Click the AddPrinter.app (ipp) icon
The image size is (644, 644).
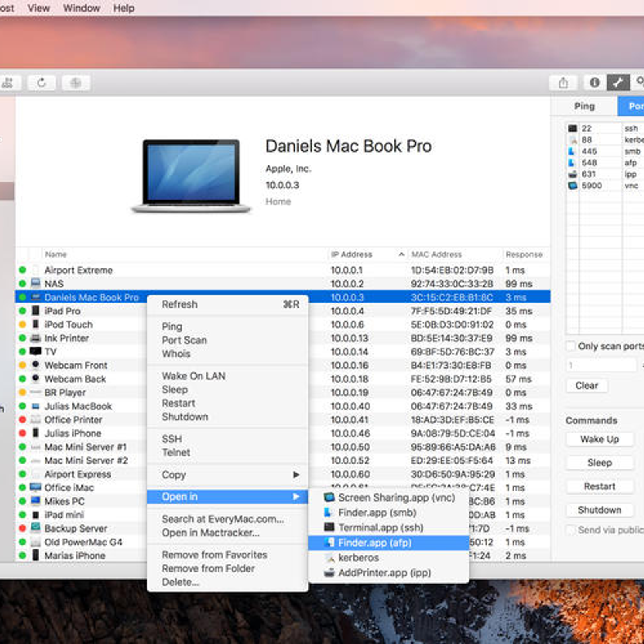point(329,572)
